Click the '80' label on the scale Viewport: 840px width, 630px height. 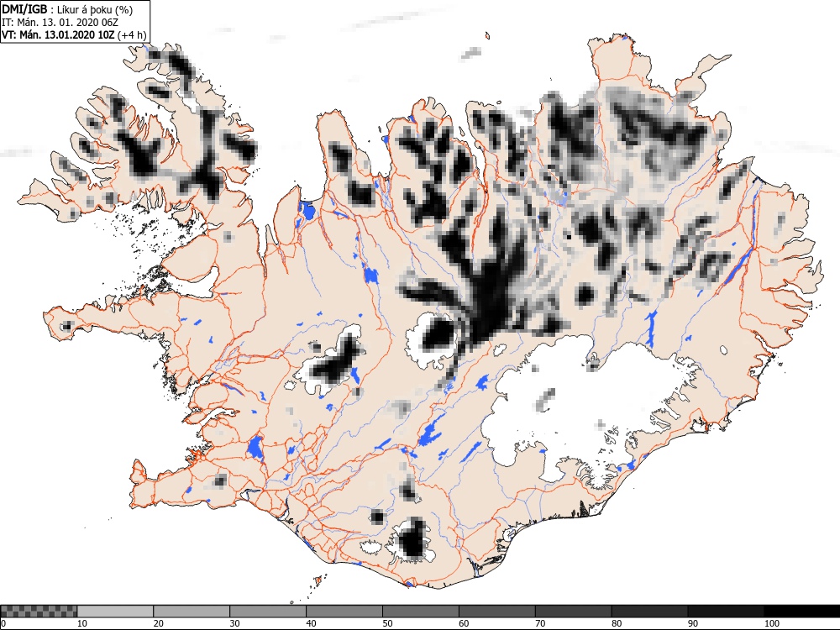[x=617, y=623]
